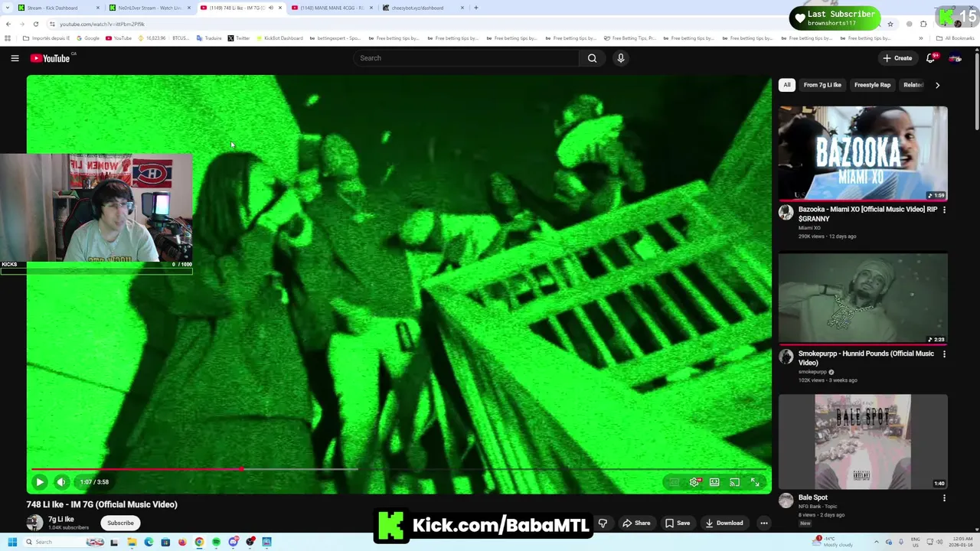980x551 pixels.
Task: Seek on the red video progress bar
Action: coord(399,469)
